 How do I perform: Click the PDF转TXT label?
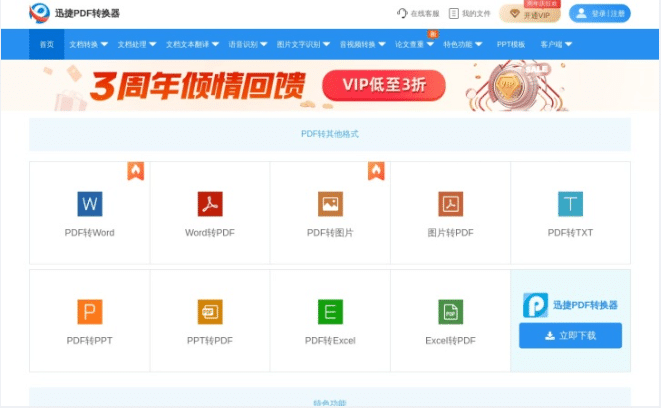tap(570, 233)
